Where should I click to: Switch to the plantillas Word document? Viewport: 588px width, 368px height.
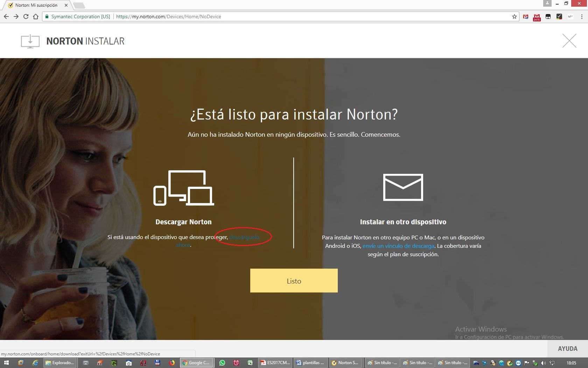pyautogui.click(x=310, y=363)
